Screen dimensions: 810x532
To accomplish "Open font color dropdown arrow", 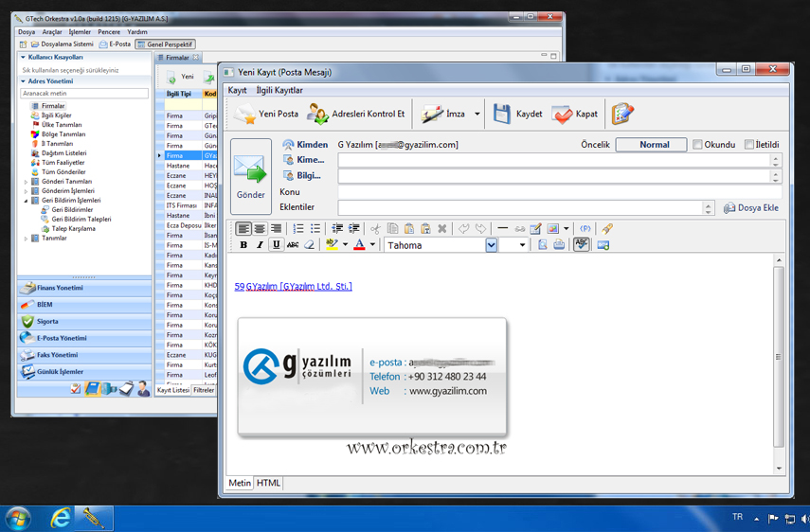I will (x=372, y=245).
